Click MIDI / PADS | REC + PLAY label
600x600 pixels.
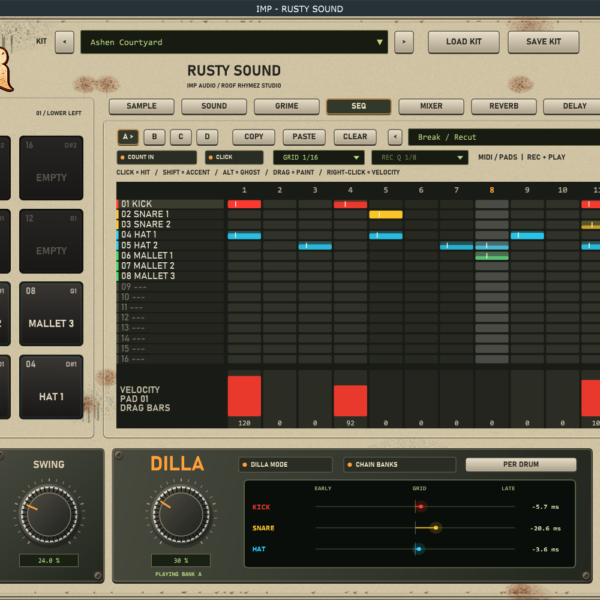coord(522,157)
